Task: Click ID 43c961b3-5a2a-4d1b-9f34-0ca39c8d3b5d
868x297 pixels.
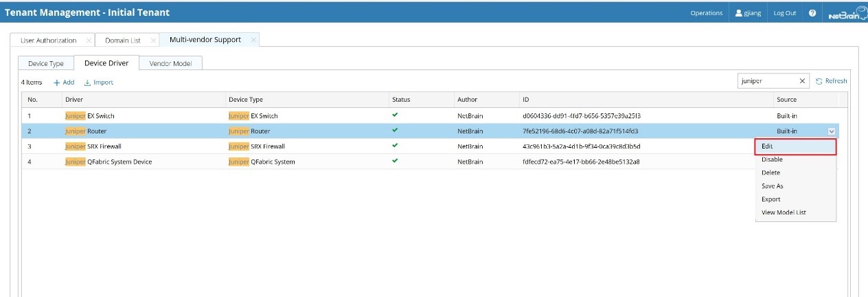Action: pos(582,146)
